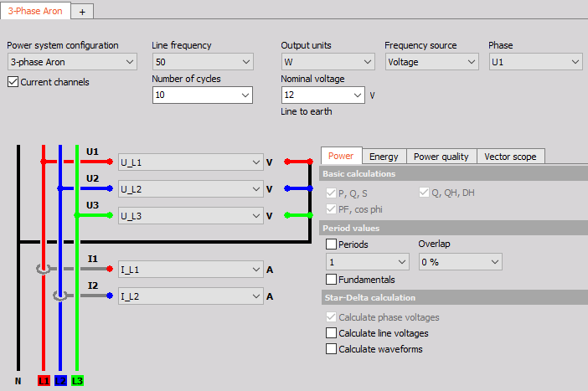The image size is (588, 391).
Task: Select channel in I_L2 current dropdown
Action: click(x=190, y=296)
